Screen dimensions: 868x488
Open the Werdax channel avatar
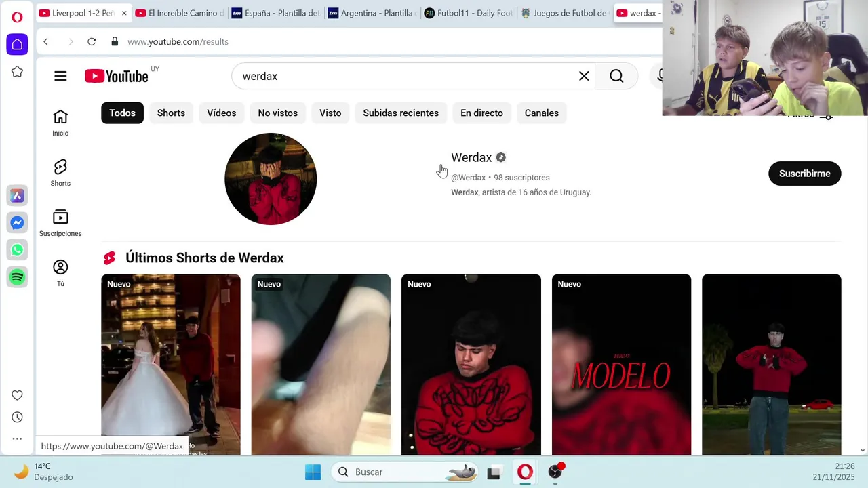pyautogui.click(x=271, y=179)
